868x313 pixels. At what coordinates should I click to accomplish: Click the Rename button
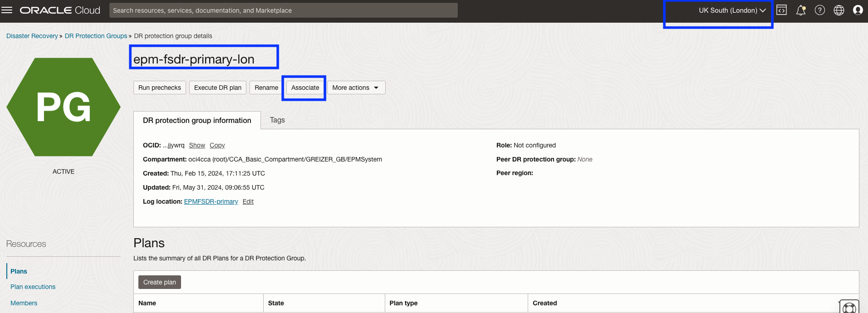(266, 88)
